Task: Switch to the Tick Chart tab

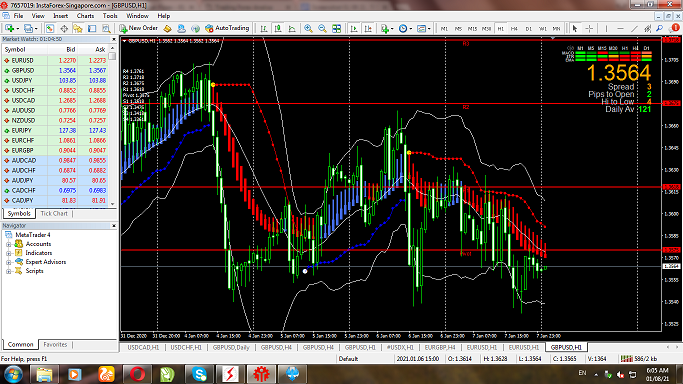Action: pos(54,214)
